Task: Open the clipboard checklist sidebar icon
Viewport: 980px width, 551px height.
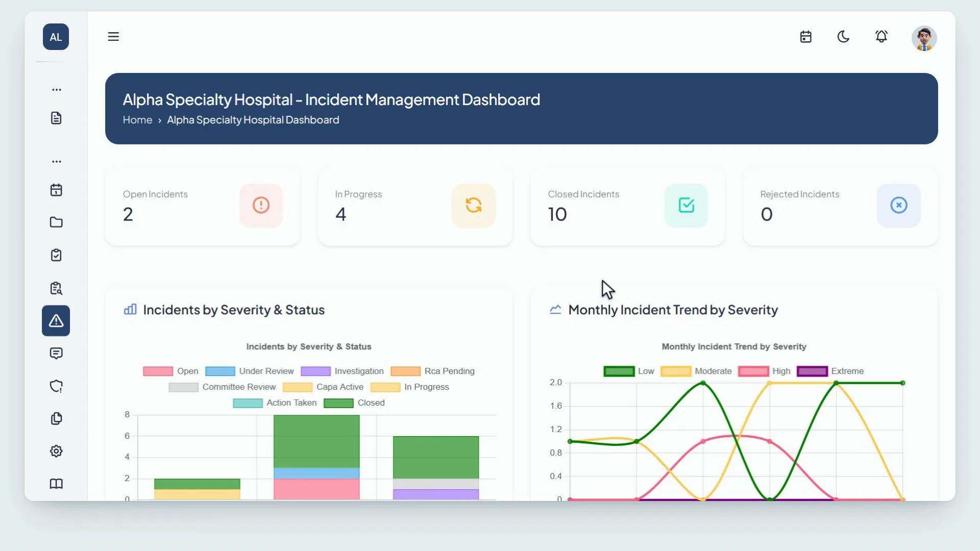Action: pyautogui.click(x=56, y=255)
